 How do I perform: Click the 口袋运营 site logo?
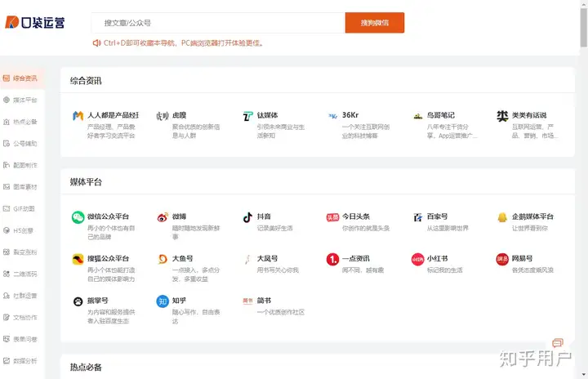[x=34, y=23]
